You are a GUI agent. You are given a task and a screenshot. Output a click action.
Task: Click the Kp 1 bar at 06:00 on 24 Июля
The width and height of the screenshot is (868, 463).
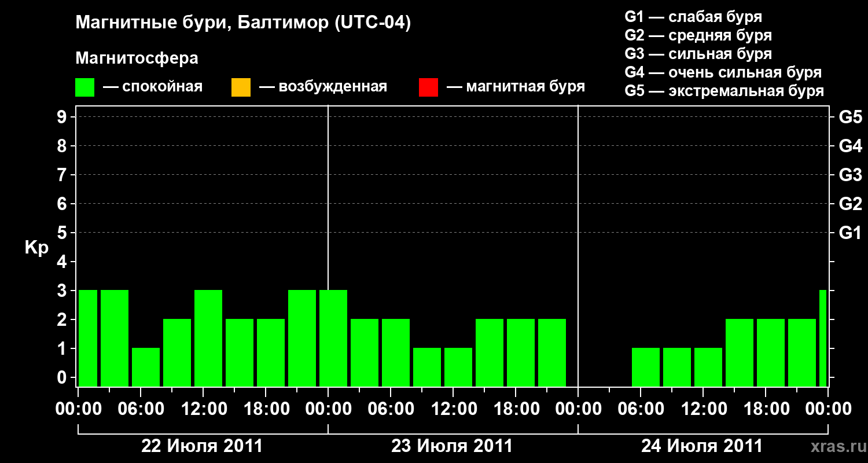646,367
